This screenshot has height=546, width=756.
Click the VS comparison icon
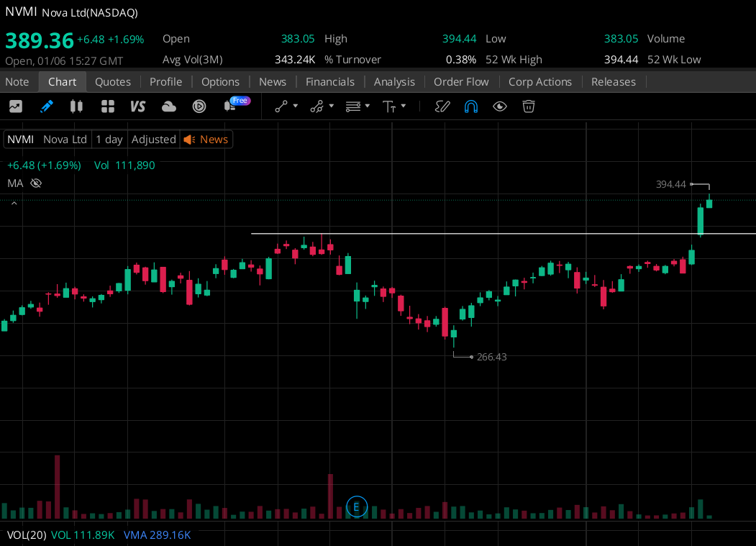[137, 106]
